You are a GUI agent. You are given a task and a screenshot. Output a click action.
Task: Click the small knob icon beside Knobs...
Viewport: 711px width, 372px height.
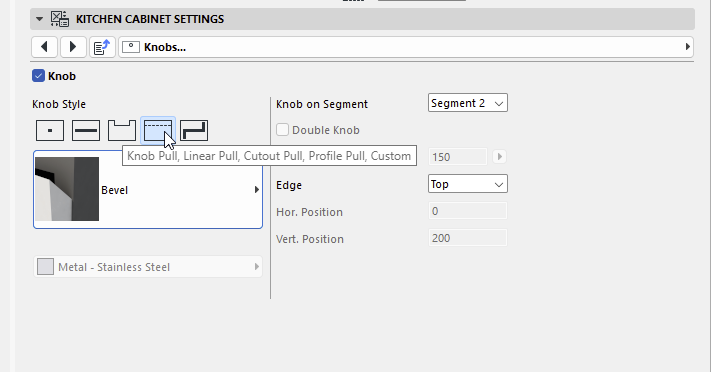[x=131, y=47]
